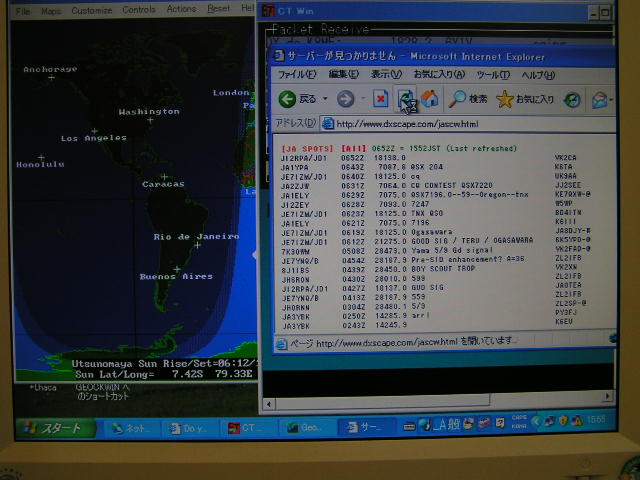Open GeoClock File menu

coord(23,11)
